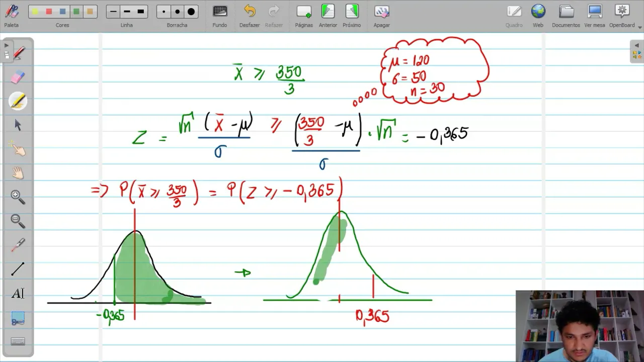The height and width of the screenshot is (362, 644).
Task: Choose the thin line width
Action: (x=113, y=12)
